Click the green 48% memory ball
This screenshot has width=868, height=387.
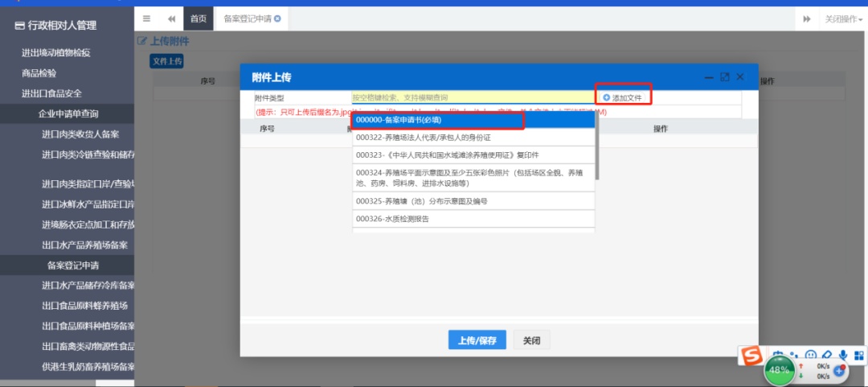tap(778, 370)
